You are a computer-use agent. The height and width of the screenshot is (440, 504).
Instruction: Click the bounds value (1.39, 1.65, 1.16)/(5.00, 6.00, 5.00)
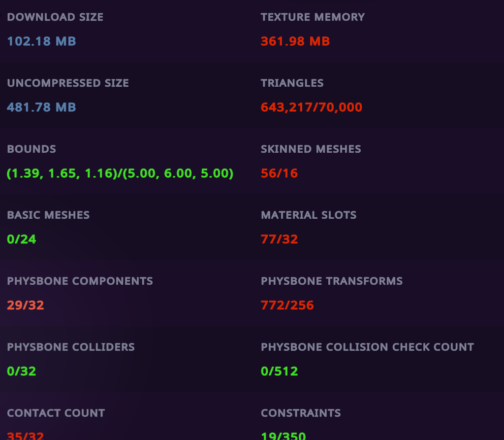[120, 173]
